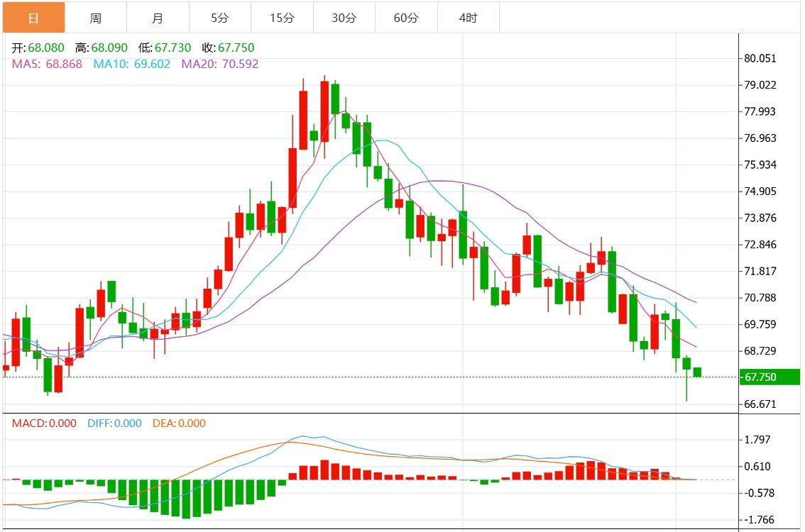Click the 72.846 price axis label
The width and height of the screenshot is (805, 532).
[x=760, y=244]
